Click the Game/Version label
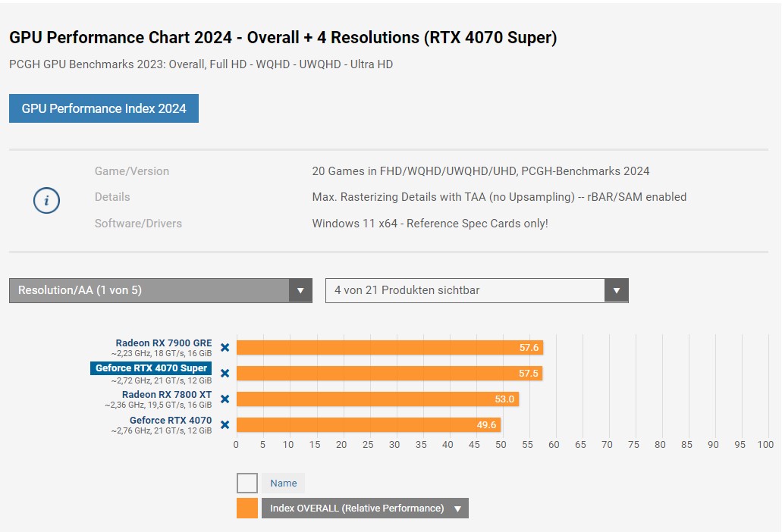 coord(132,171)
